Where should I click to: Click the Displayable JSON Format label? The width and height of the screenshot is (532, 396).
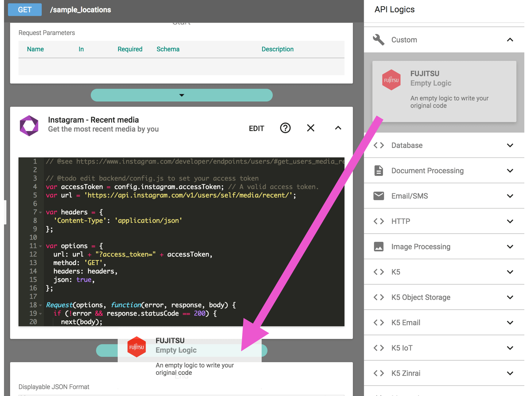pos(54,387)
